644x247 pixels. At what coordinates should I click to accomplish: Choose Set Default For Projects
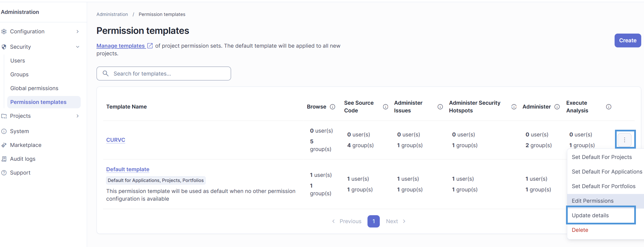[x=606, y=157]
